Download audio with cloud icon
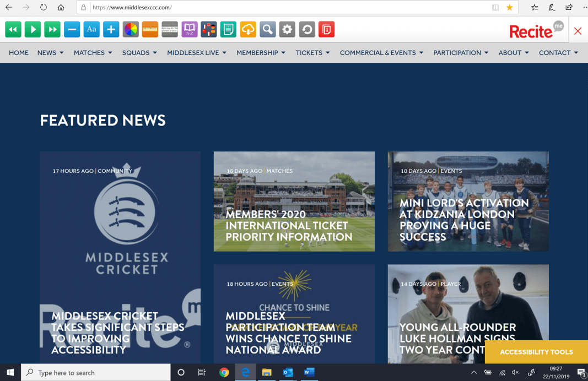Viewport: 588px width, 381px height. [248, 29]
